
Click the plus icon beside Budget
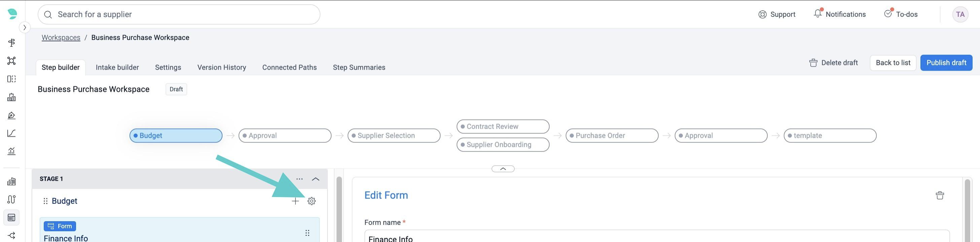[x=295, y=201]
